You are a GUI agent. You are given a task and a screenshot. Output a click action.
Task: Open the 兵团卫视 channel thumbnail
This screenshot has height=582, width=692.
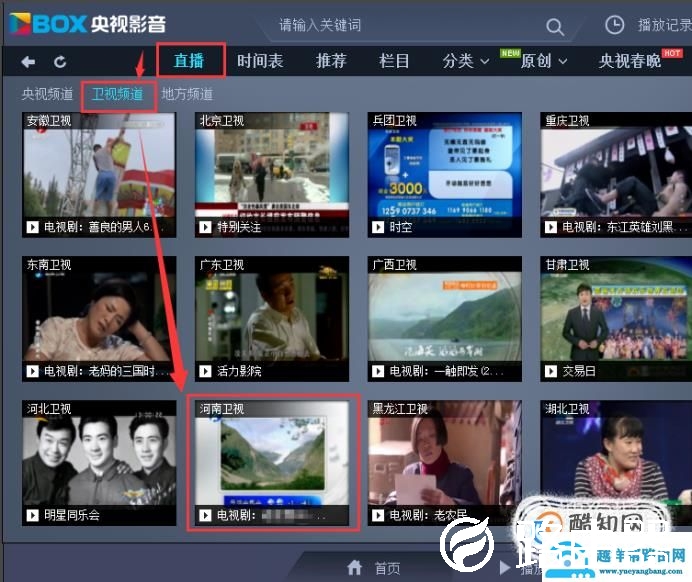(445, 175)
